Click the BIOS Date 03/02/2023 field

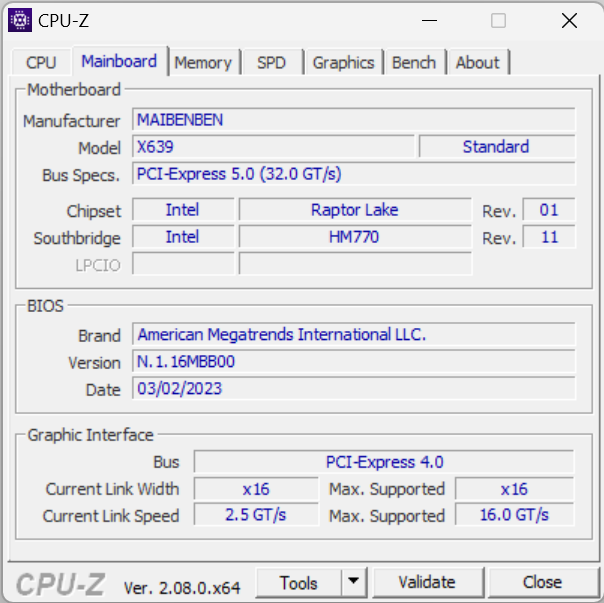pyautogui.click(x=354, y=388)
